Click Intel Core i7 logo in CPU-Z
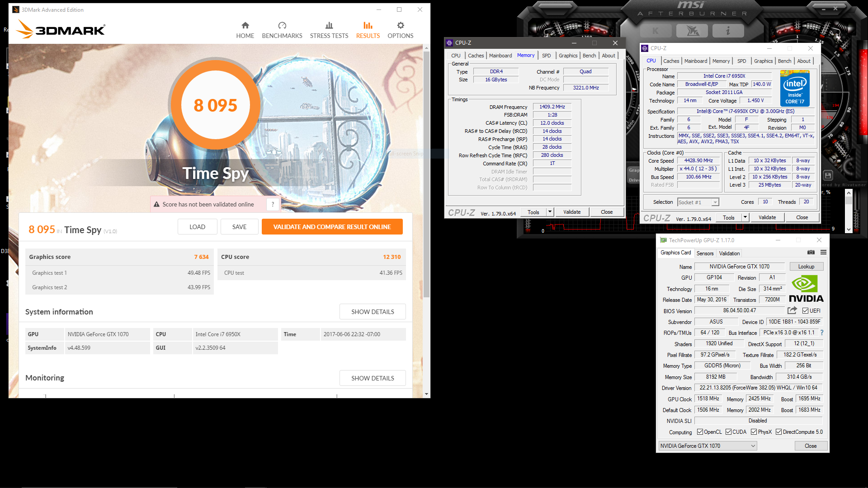 [795, 88]
